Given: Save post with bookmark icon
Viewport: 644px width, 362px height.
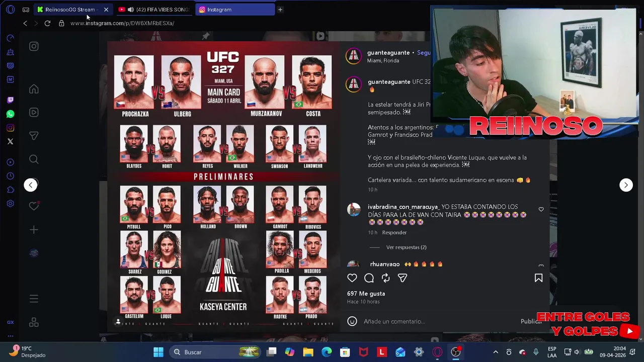Looking at the screenshot, I should pos(538,278).
